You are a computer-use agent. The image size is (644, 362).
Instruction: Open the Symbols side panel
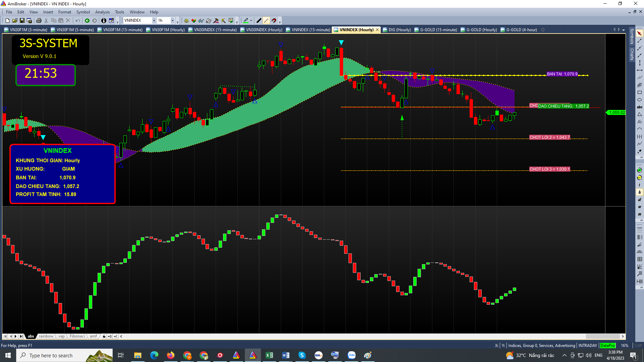tap(632, 37)
